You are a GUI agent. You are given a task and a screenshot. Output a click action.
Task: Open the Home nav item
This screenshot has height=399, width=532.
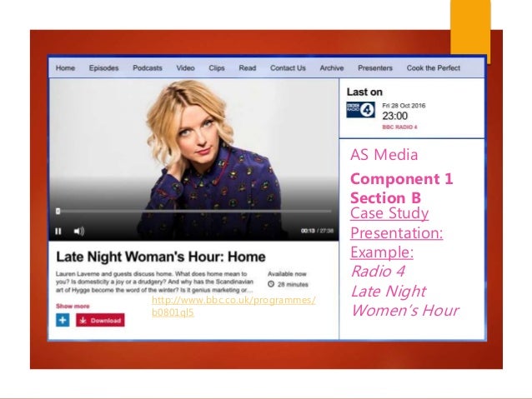65,67
